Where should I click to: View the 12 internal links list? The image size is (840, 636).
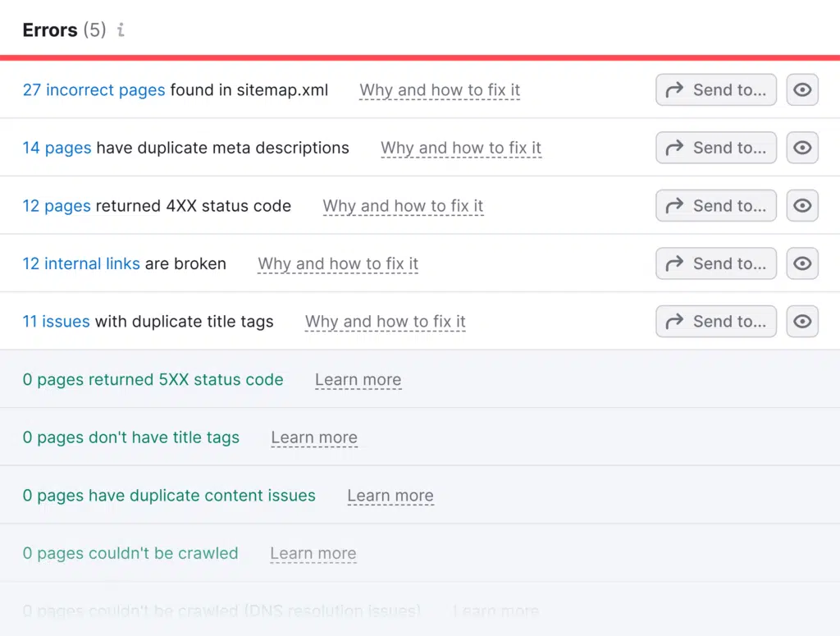[81, 263]
